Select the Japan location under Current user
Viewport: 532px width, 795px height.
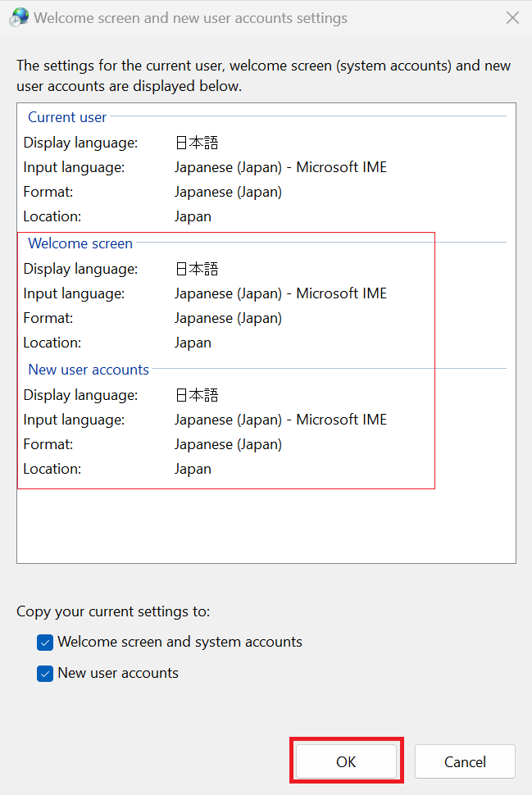(x=193, y=216)
